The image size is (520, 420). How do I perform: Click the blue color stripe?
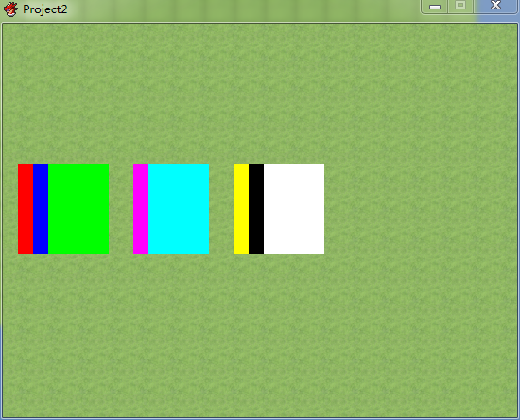pos(41,209)
